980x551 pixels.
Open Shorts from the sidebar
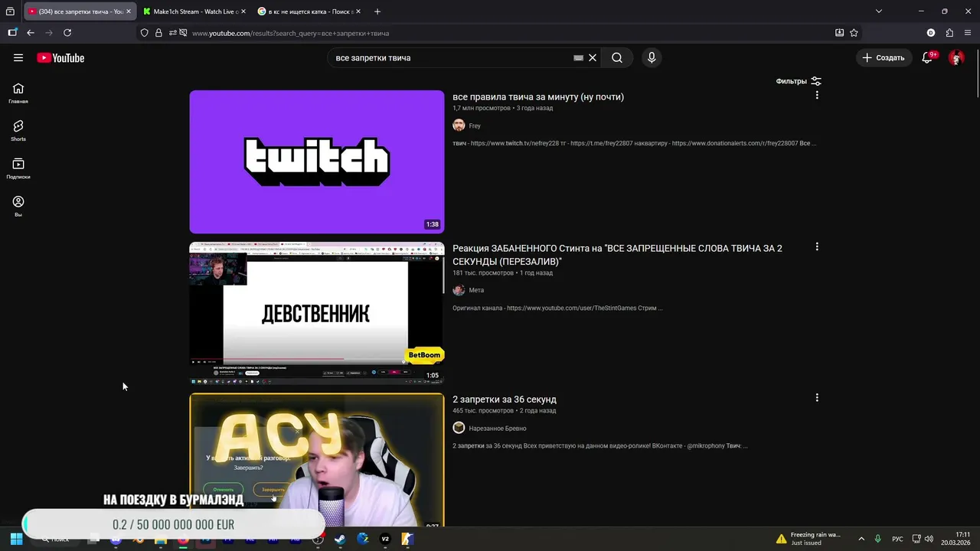[x=18, y=131]
